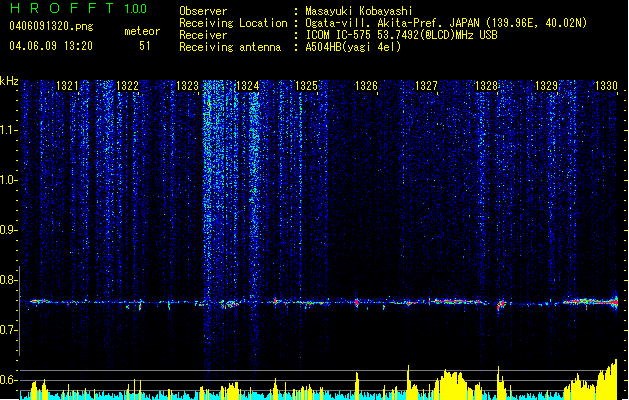
Task: Click the 1321 time marker
Action: tap(67, 85)
